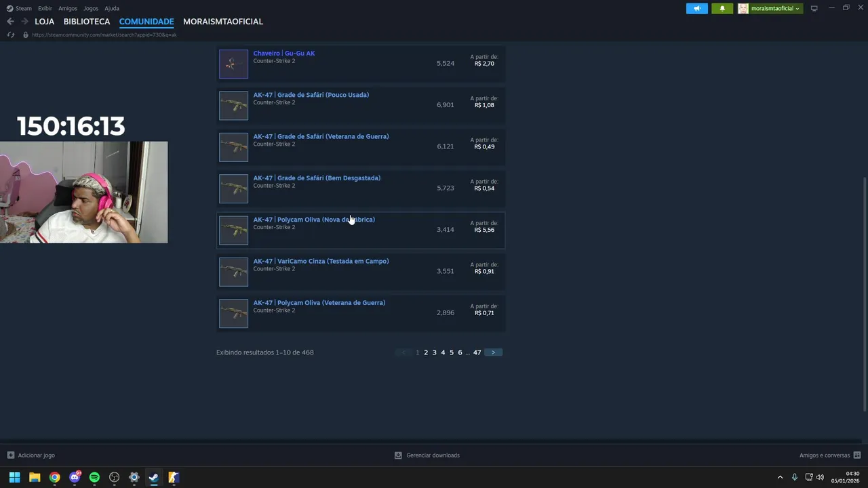Screen dimensions: 868x488
Task: Click the quantity 2,896
Action: click(446, 313)
